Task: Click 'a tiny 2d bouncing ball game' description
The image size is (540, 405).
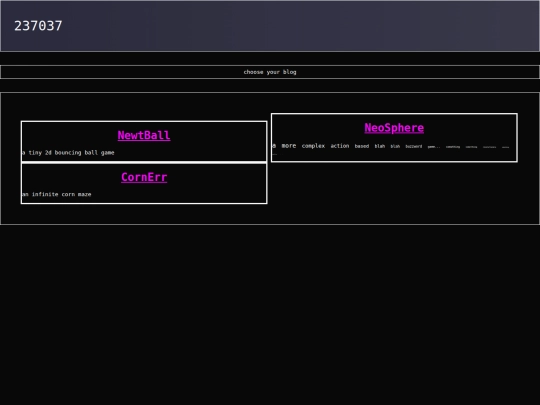Action: [68, 153]
